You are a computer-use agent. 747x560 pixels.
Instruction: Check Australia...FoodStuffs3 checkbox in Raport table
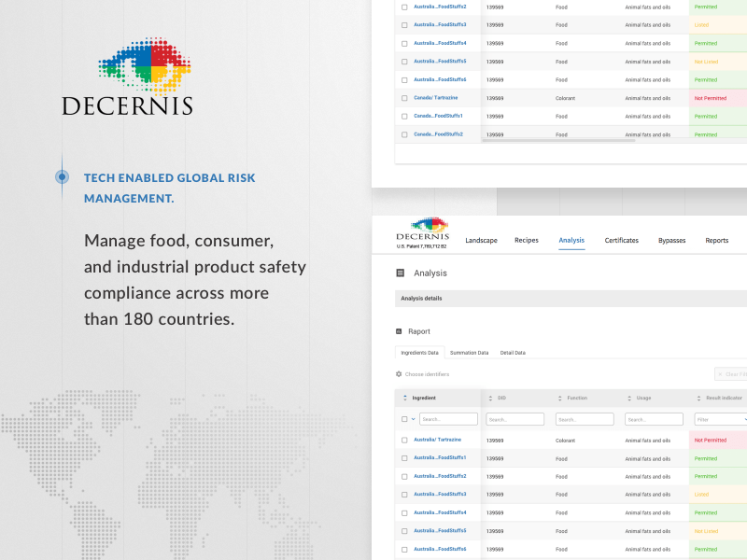point(404,495)
